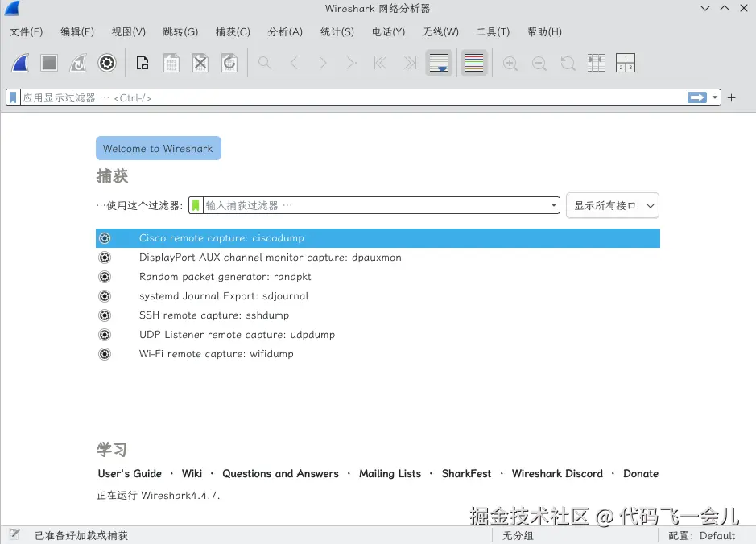
Task: Open the 显示所有接口 dropdown
Action: (613, 205)
